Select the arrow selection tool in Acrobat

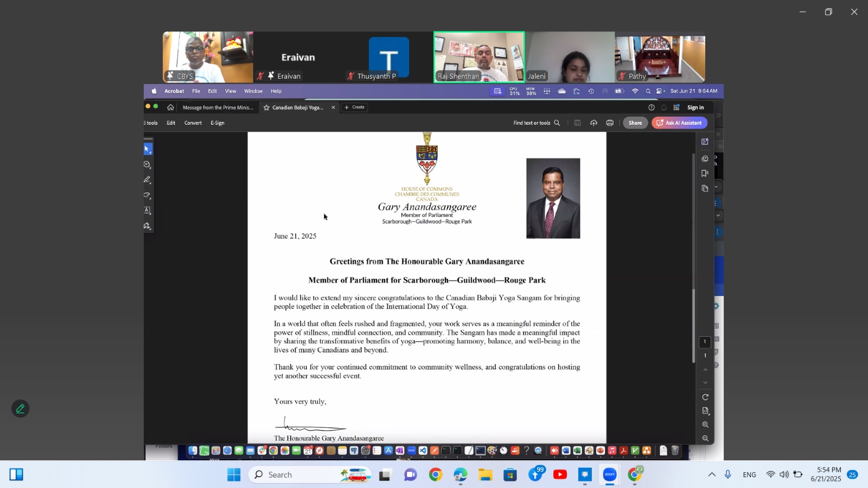(x=147, y=149)
